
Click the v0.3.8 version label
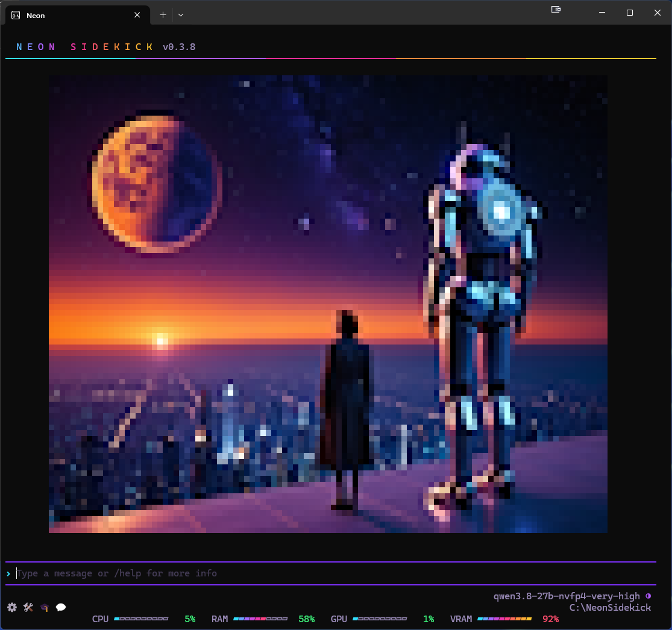(179, 47)
